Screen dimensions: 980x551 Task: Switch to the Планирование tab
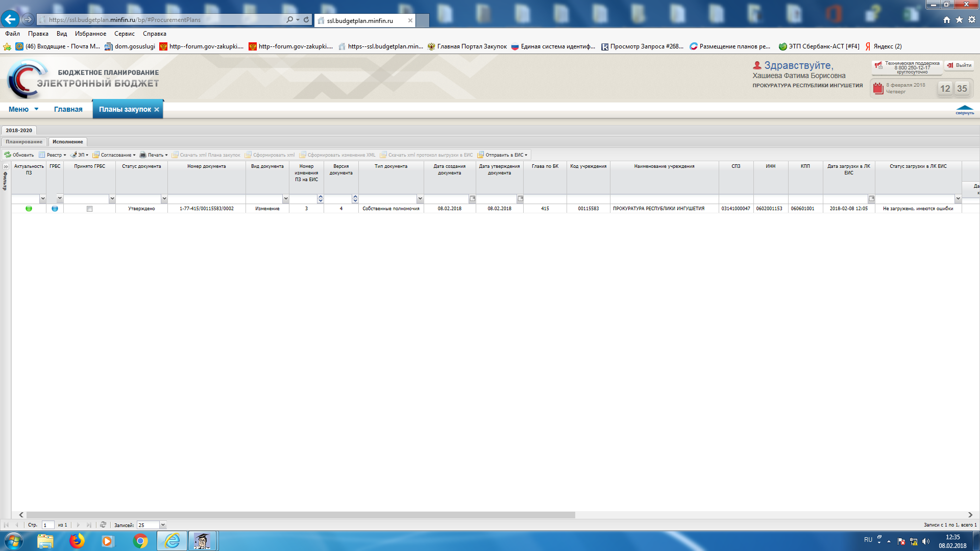(x=24, y=142)
